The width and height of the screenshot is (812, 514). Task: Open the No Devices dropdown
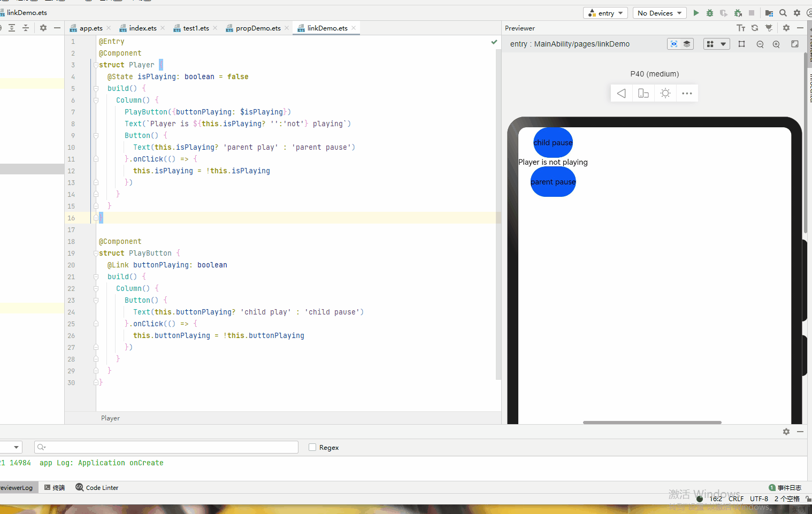(660, 13)
